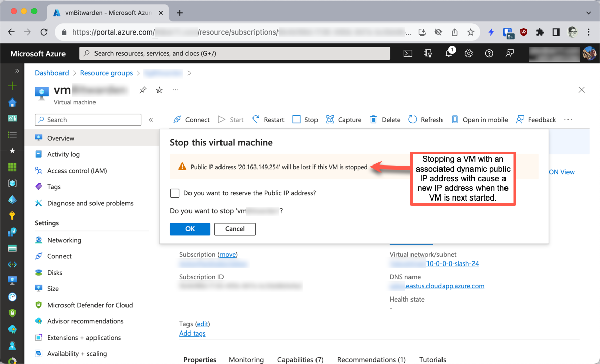Image resolution: width=600 pixels, height=364 pixels.
Task: Favorite the VM using the star icon
Action: click(x=159, y=90)
